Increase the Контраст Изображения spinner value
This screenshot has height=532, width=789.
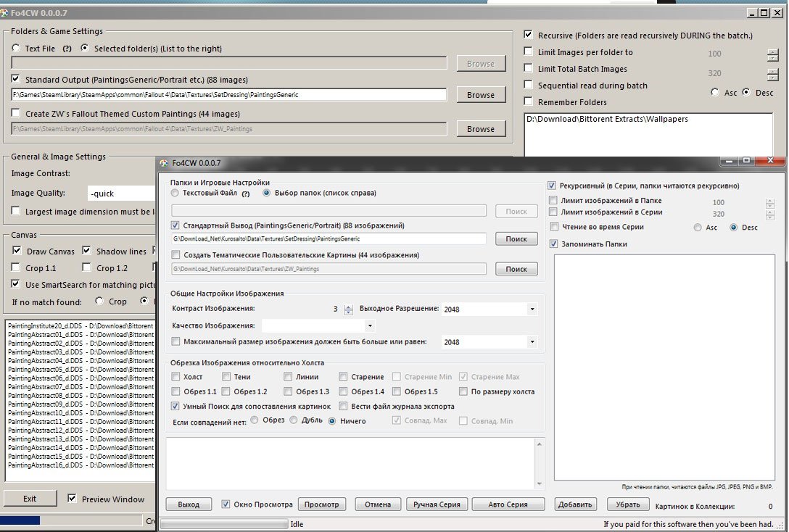349,307
